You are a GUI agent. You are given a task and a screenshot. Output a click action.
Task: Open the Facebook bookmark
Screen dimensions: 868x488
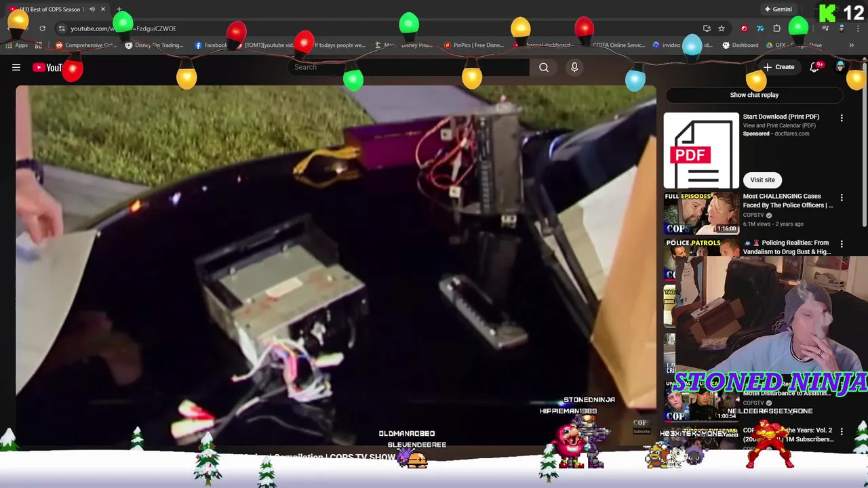coord(211,45)
